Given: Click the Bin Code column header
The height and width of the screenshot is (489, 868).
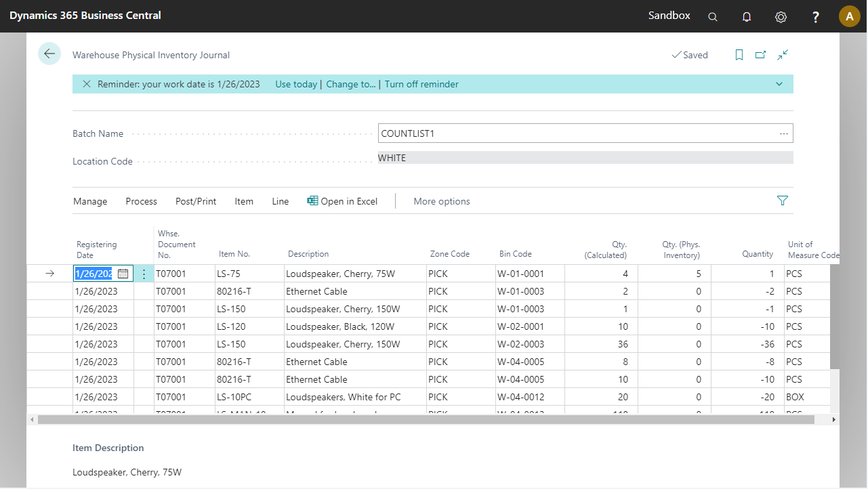Looking at the screenshot, I should coord(515,254).
